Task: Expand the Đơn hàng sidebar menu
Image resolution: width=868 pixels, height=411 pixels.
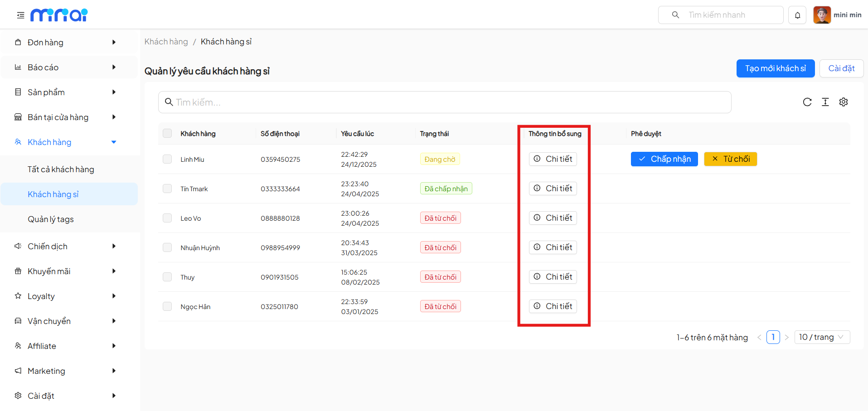Action: click(68, 42)
